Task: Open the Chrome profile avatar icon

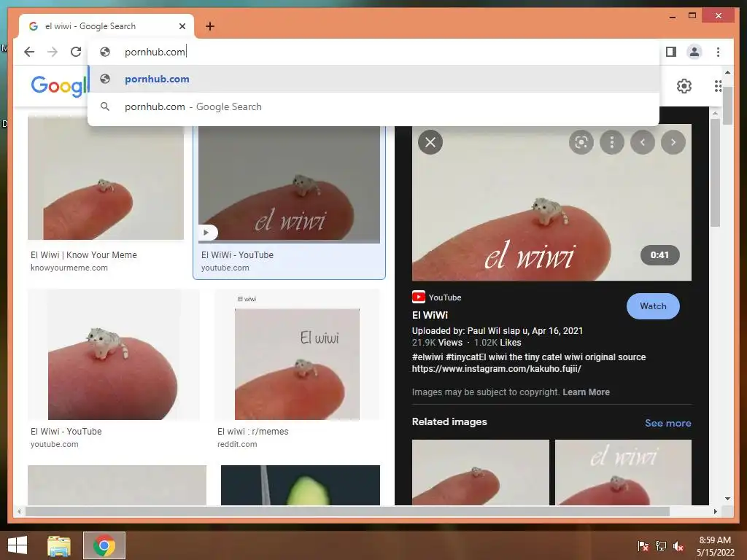Action: (x=694, y=52)
